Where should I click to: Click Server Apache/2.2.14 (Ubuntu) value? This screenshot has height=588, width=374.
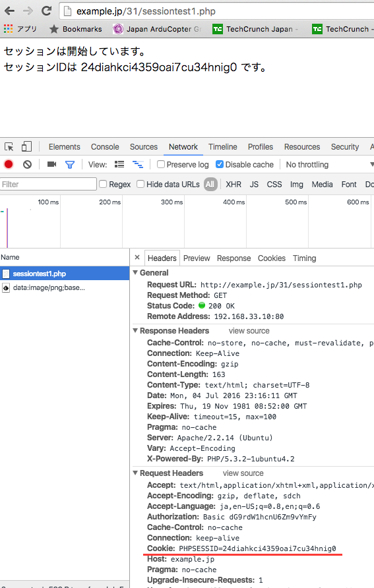[225, 438]
